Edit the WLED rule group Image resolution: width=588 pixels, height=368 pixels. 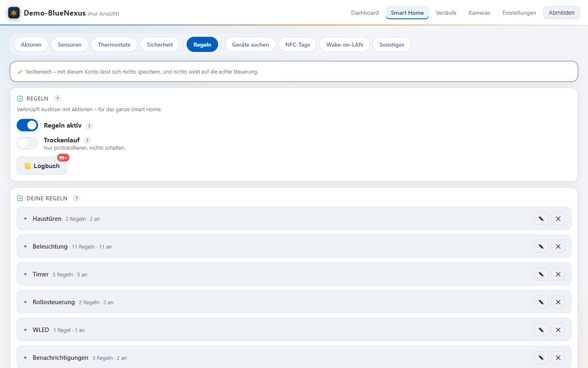[x=541, y=330]
